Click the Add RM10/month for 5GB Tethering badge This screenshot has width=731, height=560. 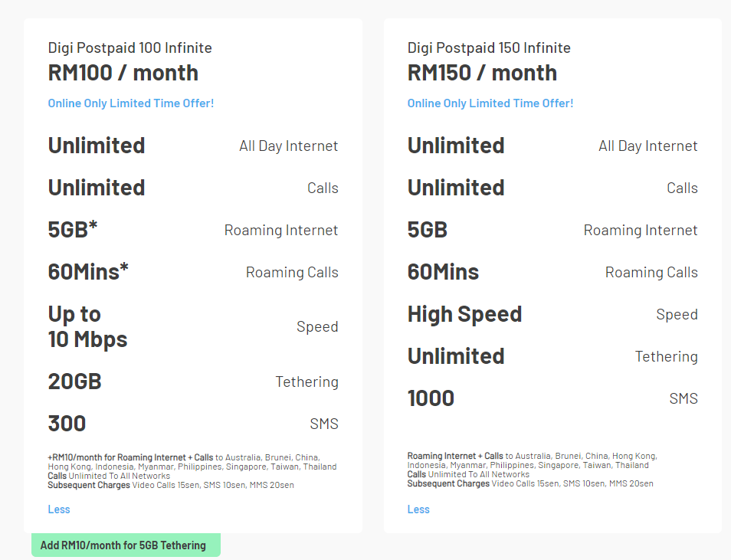(x=123, y=545)
